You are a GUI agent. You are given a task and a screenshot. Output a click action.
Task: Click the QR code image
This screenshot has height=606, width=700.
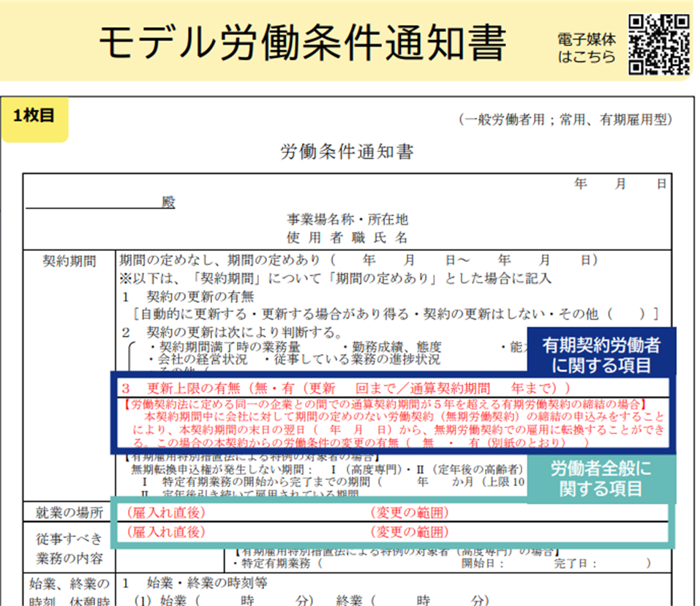point(658,44)
